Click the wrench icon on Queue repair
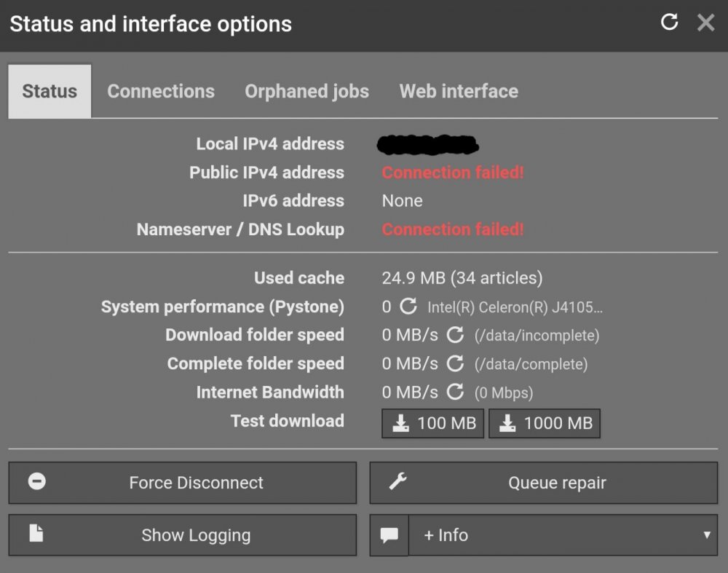 398,481
